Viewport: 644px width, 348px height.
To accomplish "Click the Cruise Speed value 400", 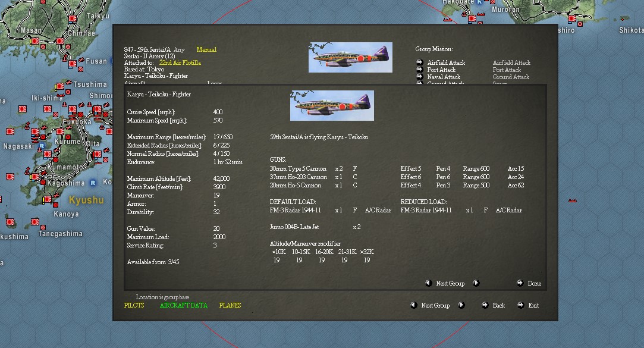I will coord(218,112).
